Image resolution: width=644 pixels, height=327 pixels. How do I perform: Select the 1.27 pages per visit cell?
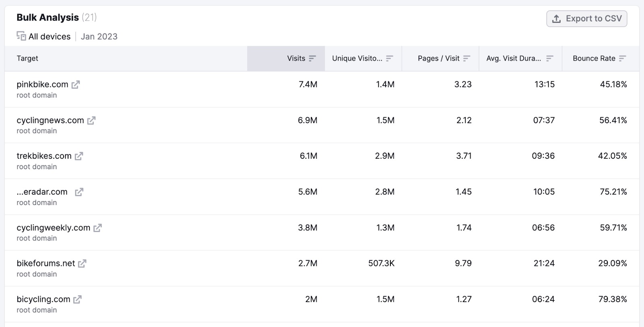464,299
